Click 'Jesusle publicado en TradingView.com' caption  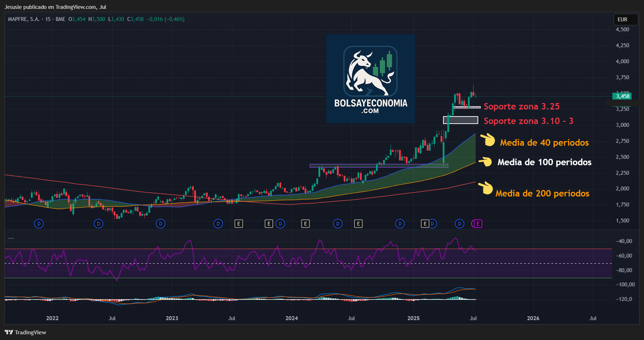pyautogui.click(x=51, y=7)
